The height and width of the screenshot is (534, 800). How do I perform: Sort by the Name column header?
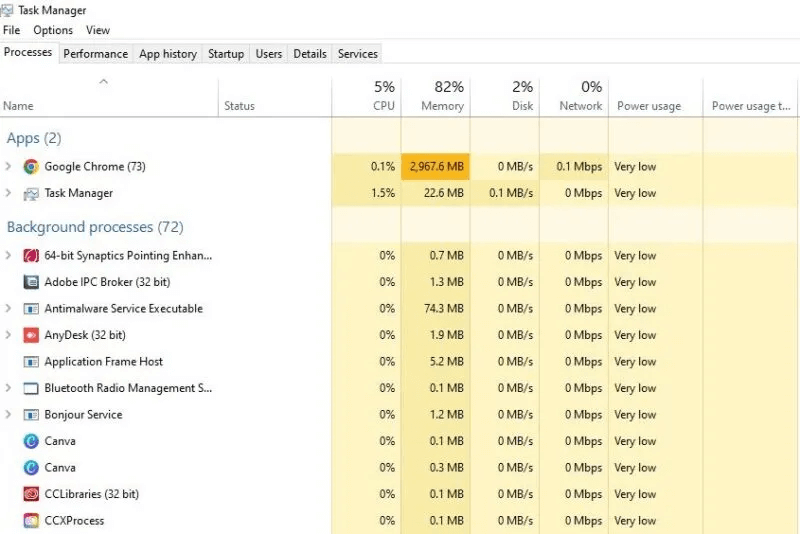(x=109, y=97)
